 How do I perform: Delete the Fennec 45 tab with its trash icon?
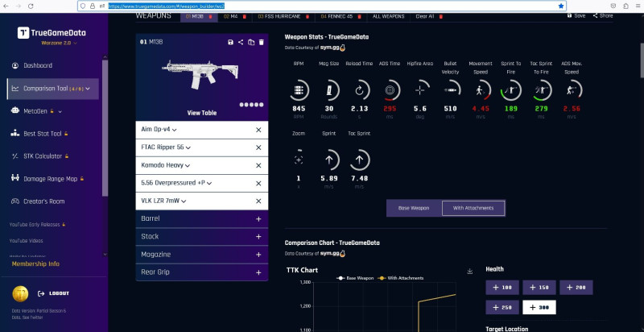coord(359,16)
